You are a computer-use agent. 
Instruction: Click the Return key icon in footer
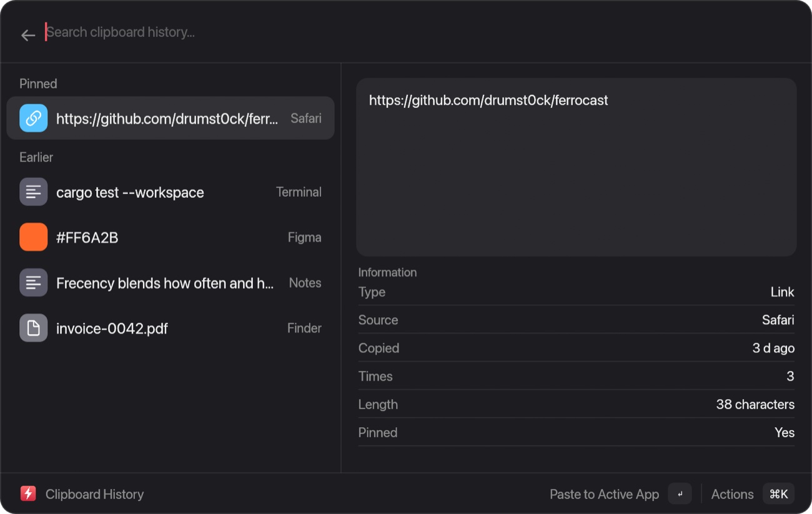tap(680, 494)
